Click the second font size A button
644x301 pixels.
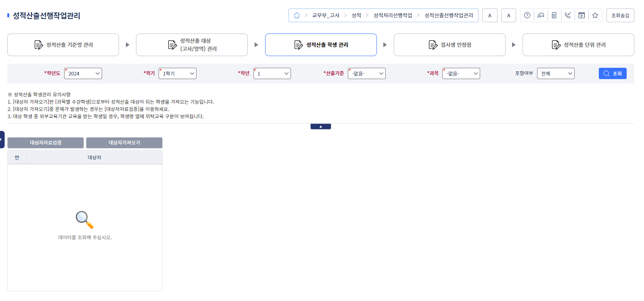click(x=508, y=15)
